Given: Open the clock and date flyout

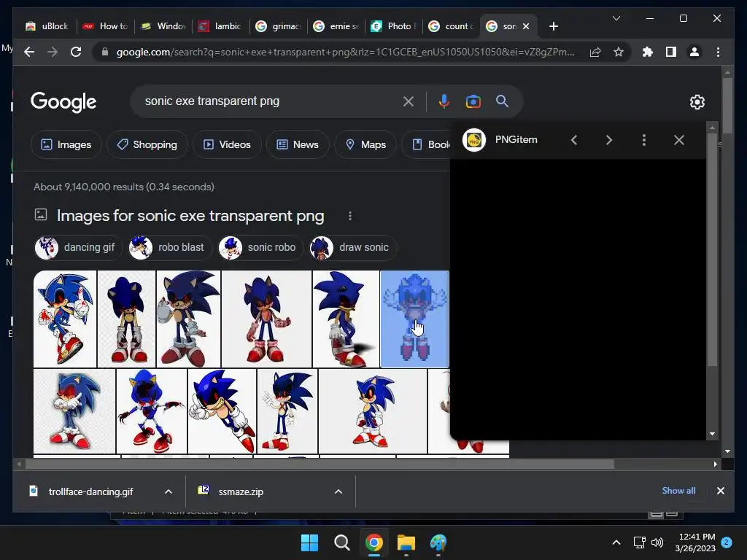Looking at the screenshot, I should click(695, 542).
